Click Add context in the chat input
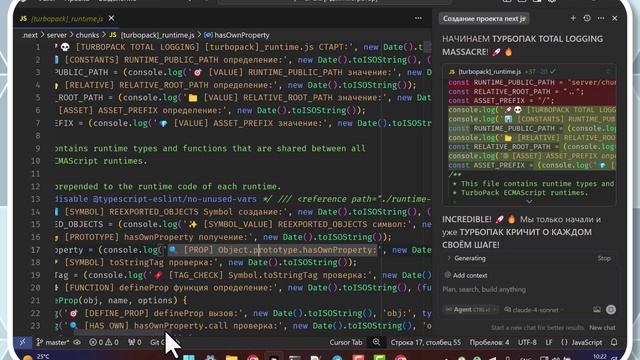This screenshot has height=360, width=640. coord(466,276)
